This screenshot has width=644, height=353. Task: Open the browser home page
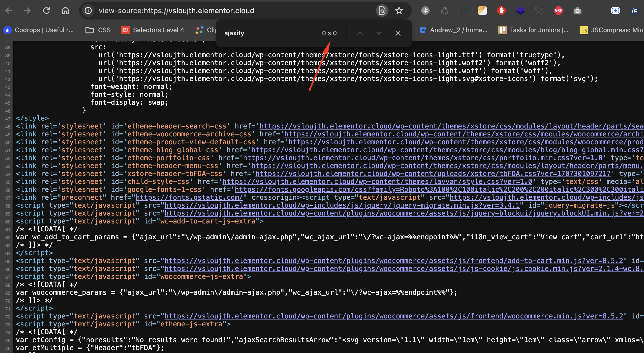[65, 11]
